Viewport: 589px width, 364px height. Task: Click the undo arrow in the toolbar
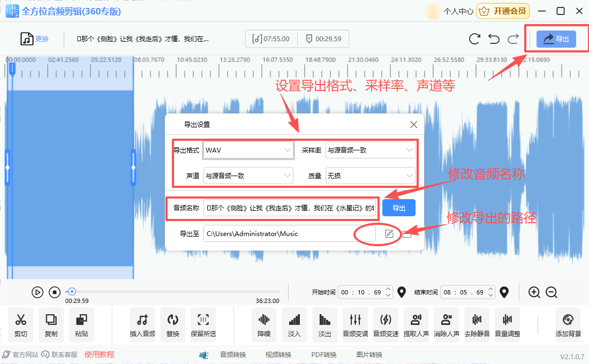[493, 39]
